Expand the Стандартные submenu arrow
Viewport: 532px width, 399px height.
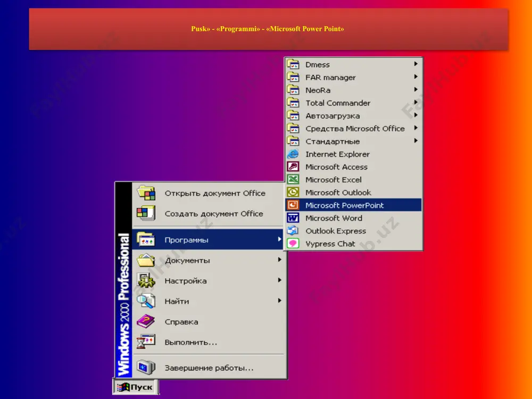tap(416, 140)
